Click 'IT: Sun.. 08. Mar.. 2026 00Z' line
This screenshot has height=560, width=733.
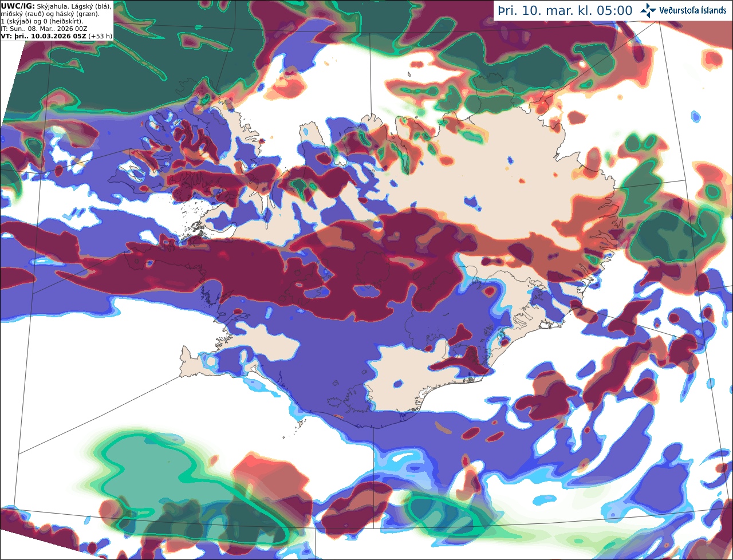pos(44,29)
